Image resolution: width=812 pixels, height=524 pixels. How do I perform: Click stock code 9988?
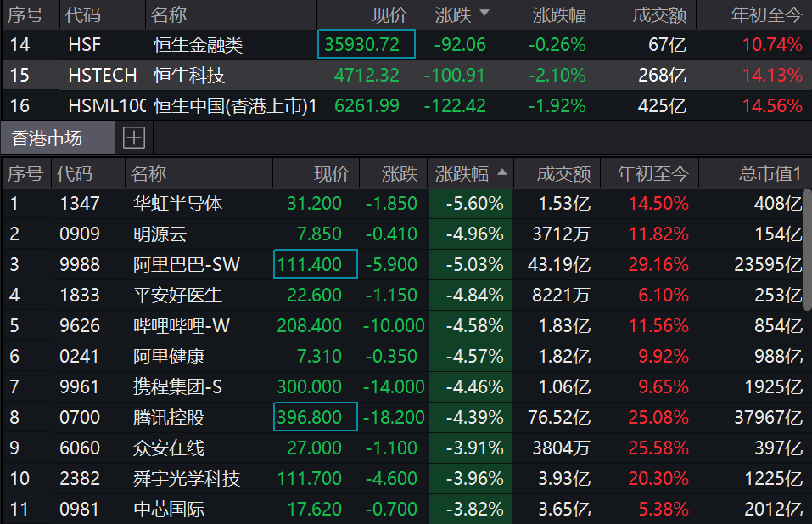click(x=79, y=264)
